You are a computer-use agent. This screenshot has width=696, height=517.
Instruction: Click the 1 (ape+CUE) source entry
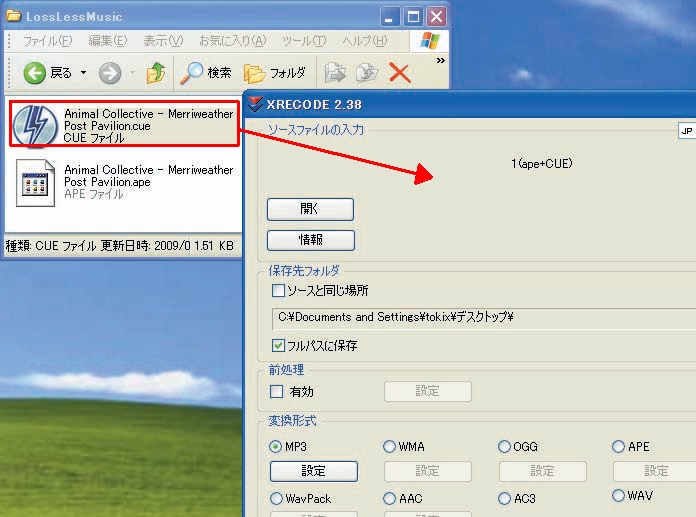tap(542, 164)
